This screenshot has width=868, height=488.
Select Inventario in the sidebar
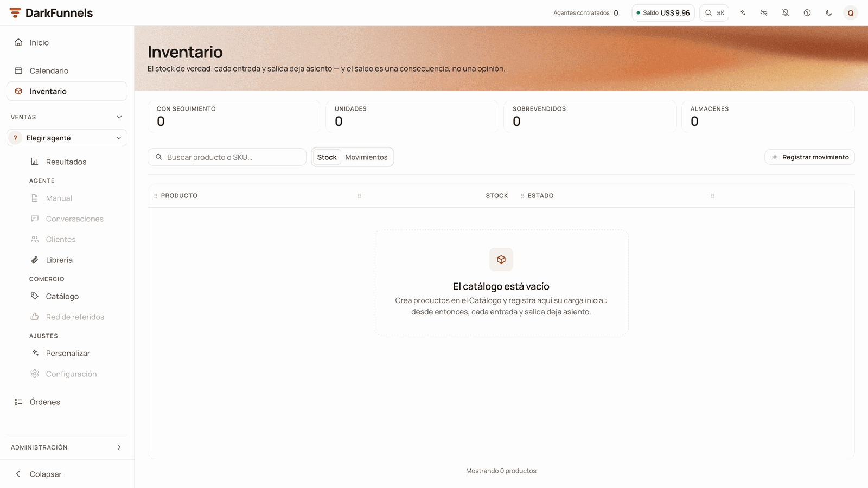coord(67,91)
